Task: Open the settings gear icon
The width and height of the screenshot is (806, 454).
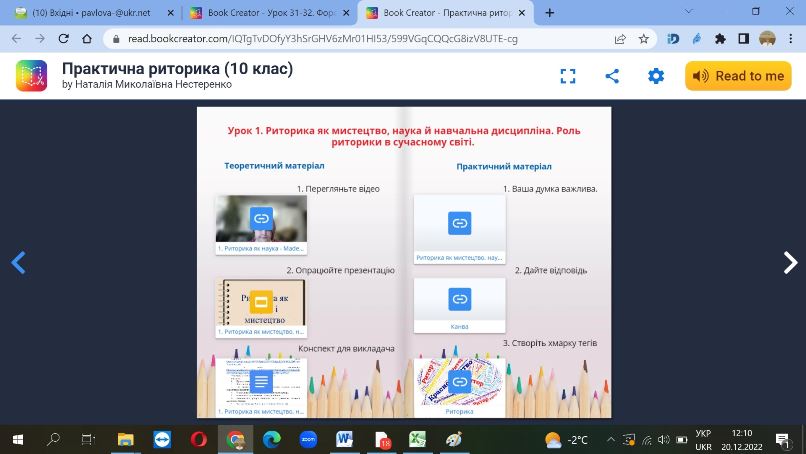Action: (655, 76)
